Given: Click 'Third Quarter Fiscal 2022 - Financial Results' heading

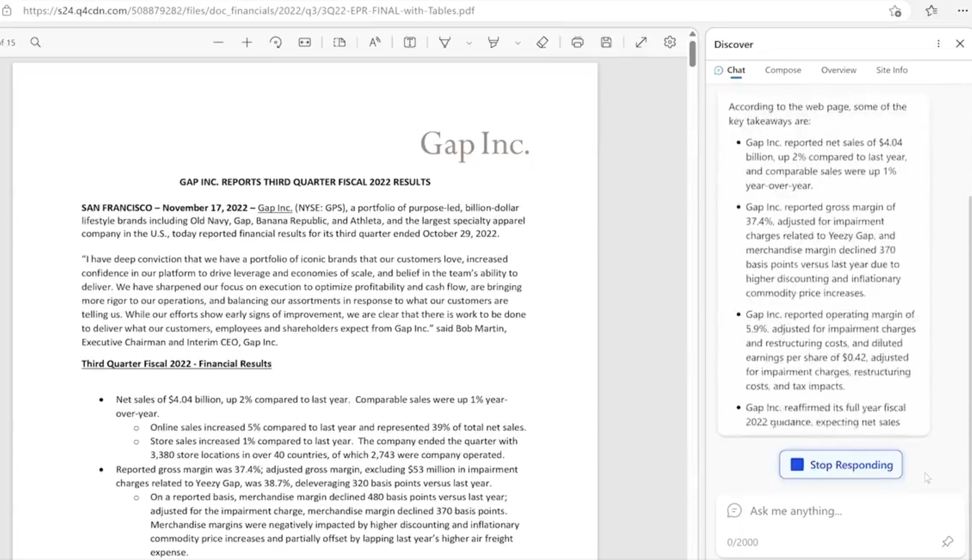Looking at the screenshot, I should 176,364.
